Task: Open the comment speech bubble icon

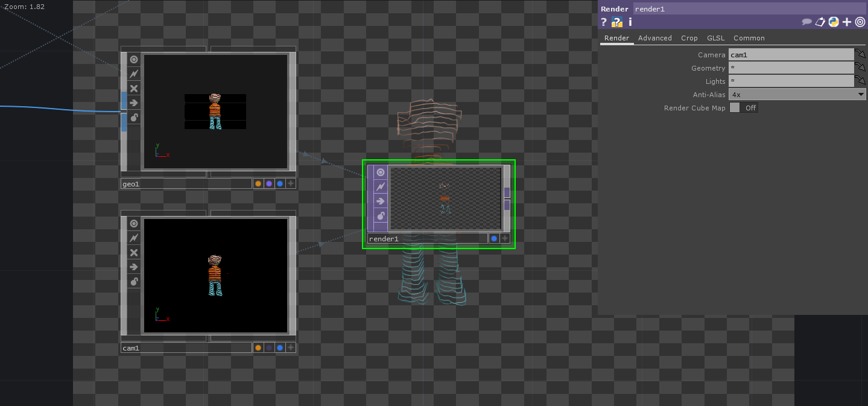Action: click(806, 22)
